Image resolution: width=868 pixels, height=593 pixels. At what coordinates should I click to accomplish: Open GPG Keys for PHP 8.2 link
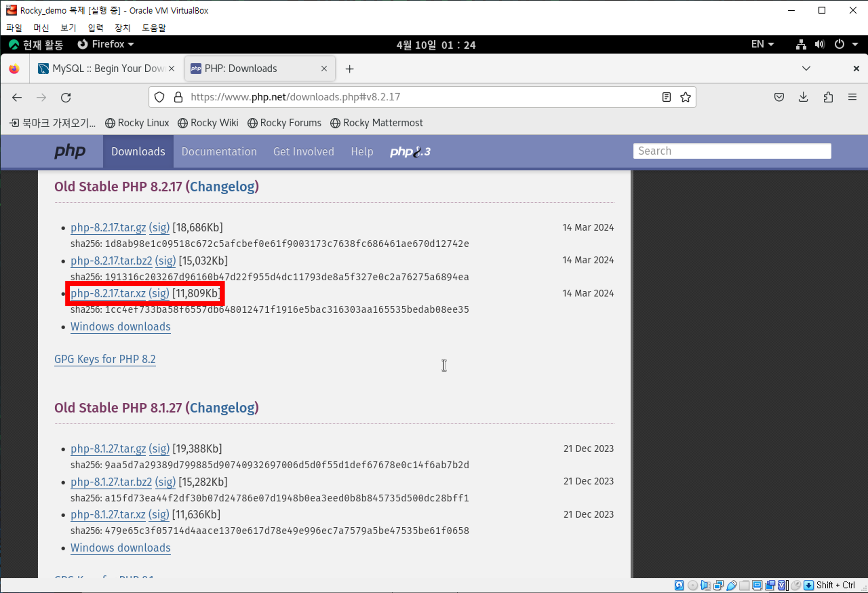(x=105, y=359)
